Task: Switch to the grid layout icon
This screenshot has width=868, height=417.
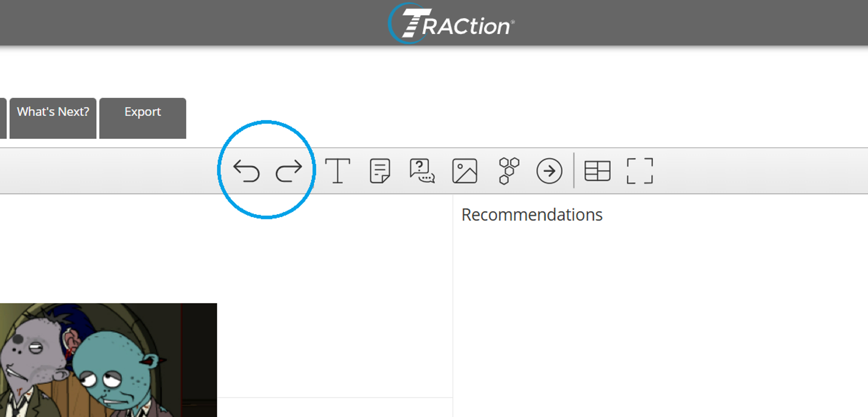Action: click(597, 171)
